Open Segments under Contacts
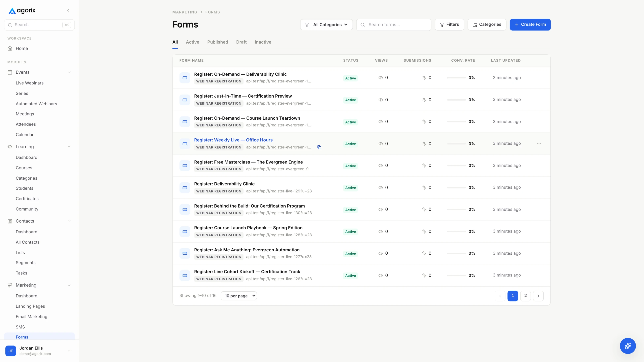This screenshot has width=644, height=362. click(x=26, y=263)
